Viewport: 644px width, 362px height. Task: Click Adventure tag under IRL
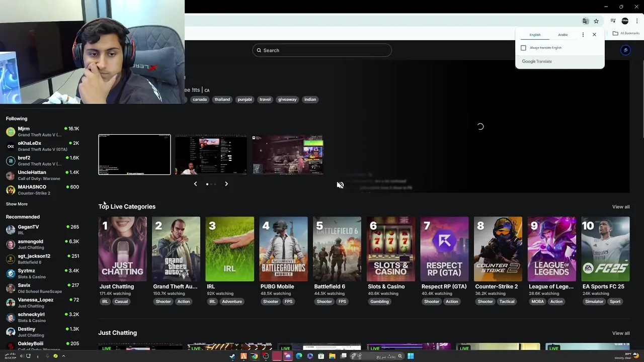[x=232, y=302]
